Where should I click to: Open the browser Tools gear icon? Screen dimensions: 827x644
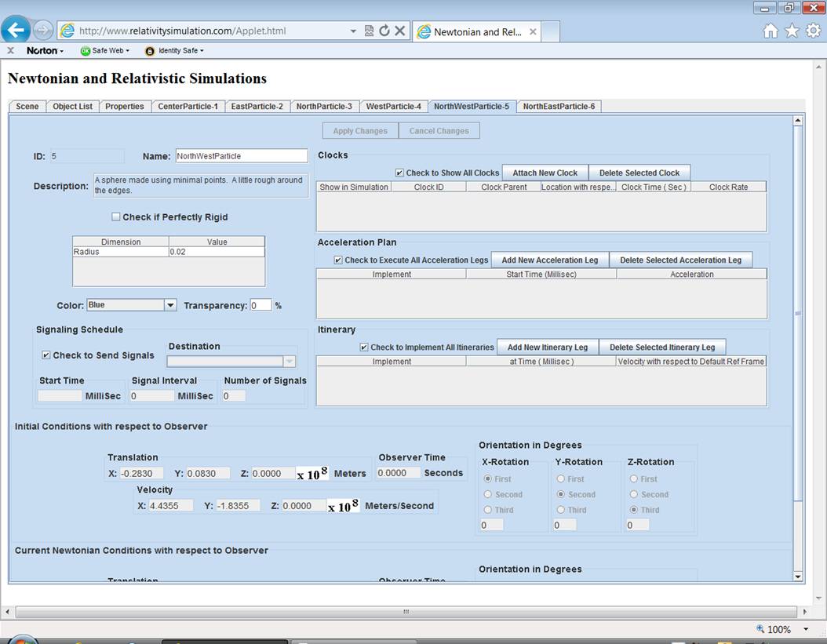813,31
